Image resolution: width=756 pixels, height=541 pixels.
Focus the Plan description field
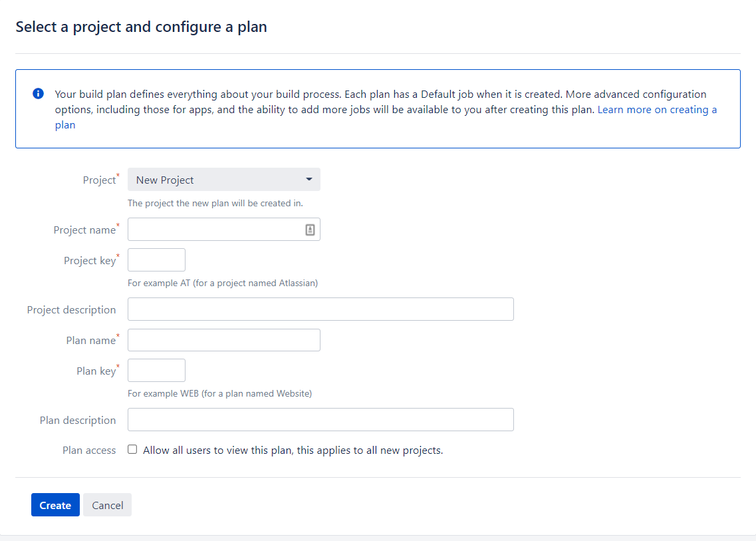320,419
